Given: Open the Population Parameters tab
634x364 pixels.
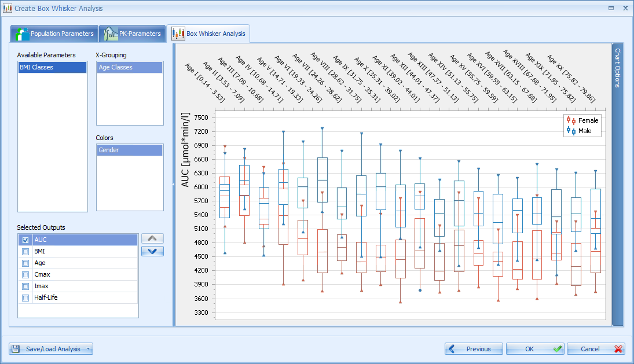Looking at the screenshot, I should (x=54, y=34).
